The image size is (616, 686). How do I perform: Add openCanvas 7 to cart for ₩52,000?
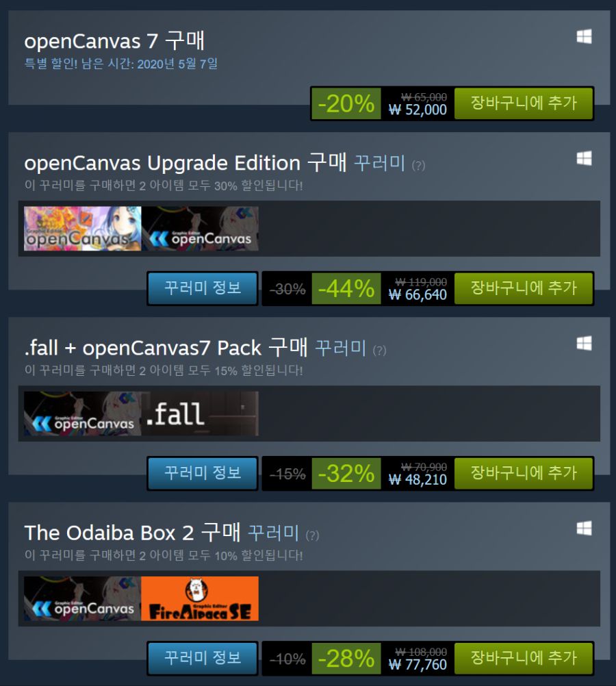(x=524, y=103)
